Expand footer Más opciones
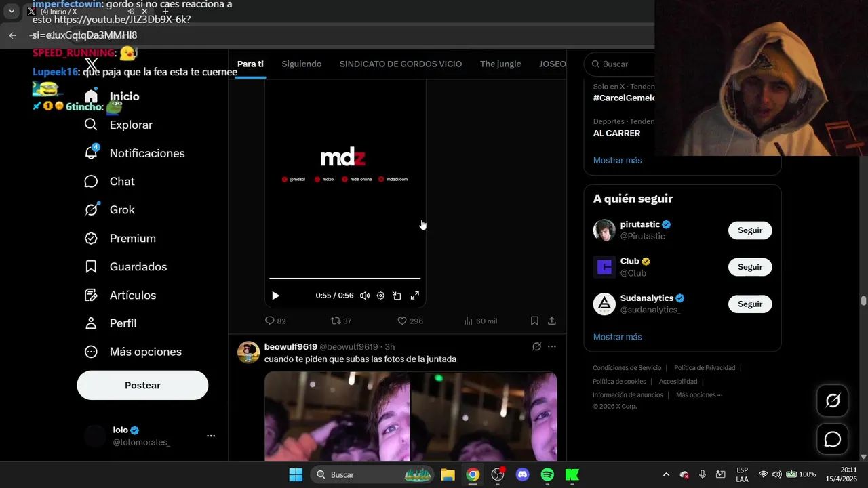The height and width of the screenshot is (488, 868). [698, 395]
